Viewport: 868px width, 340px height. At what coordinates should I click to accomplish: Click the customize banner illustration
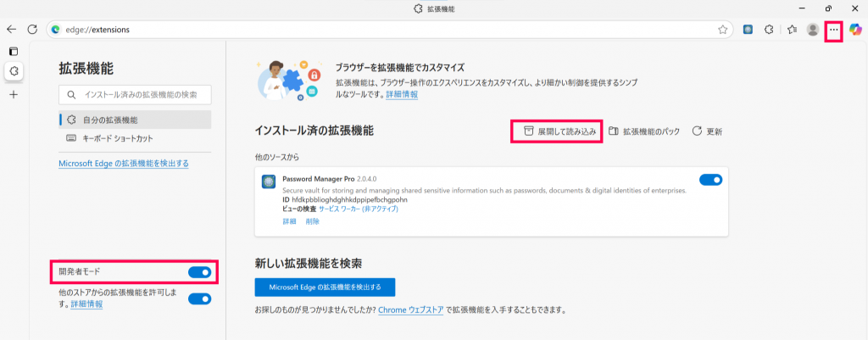[x=288, y=80]
